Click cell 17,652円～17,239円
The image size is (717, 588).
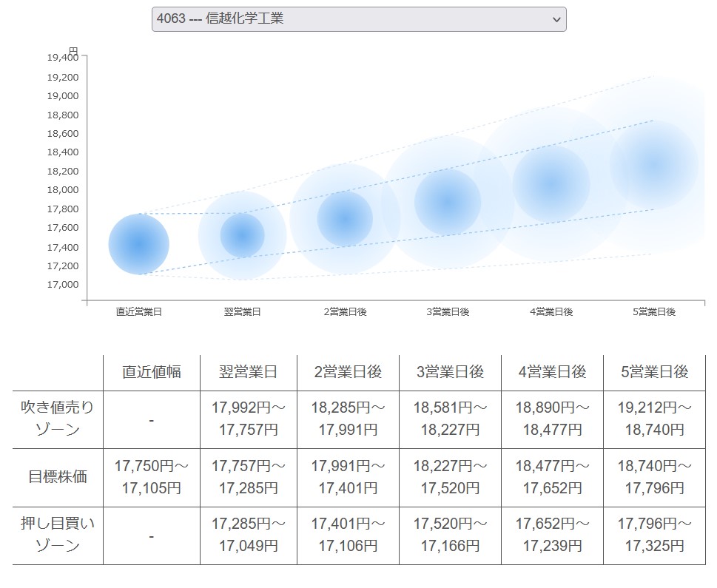tap(553, 535)
